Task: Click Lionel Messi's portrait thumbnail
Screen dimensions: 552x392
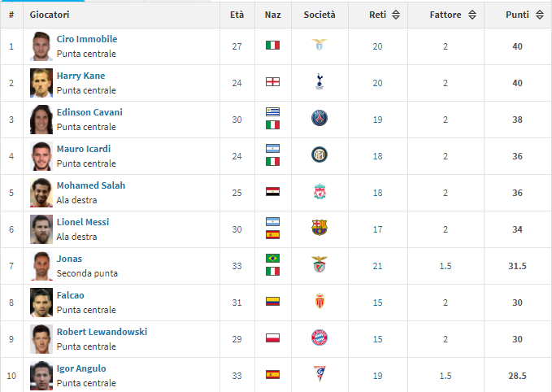Action: 41,229
